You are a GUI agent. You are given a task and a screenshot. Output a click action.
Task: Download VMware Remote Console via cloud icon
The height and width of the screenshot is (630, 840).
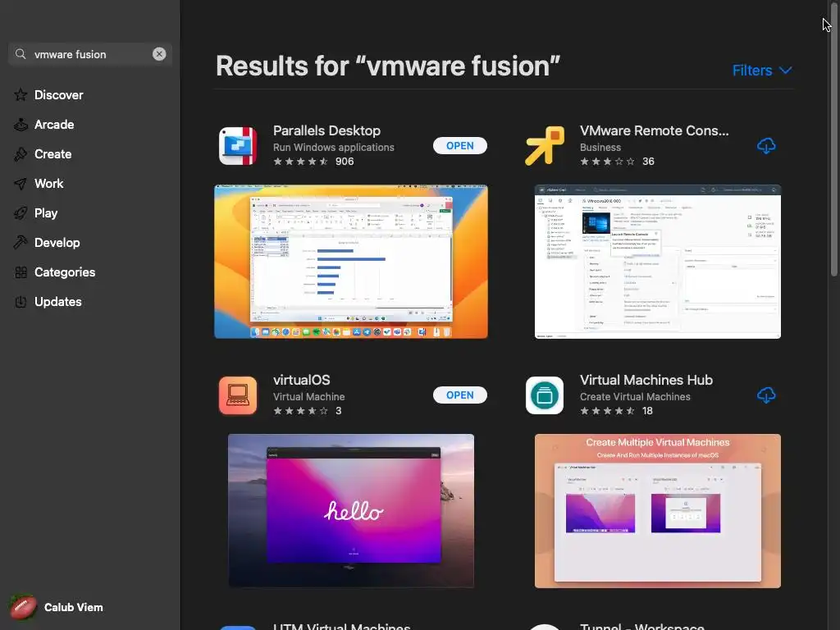click(766, 146)
